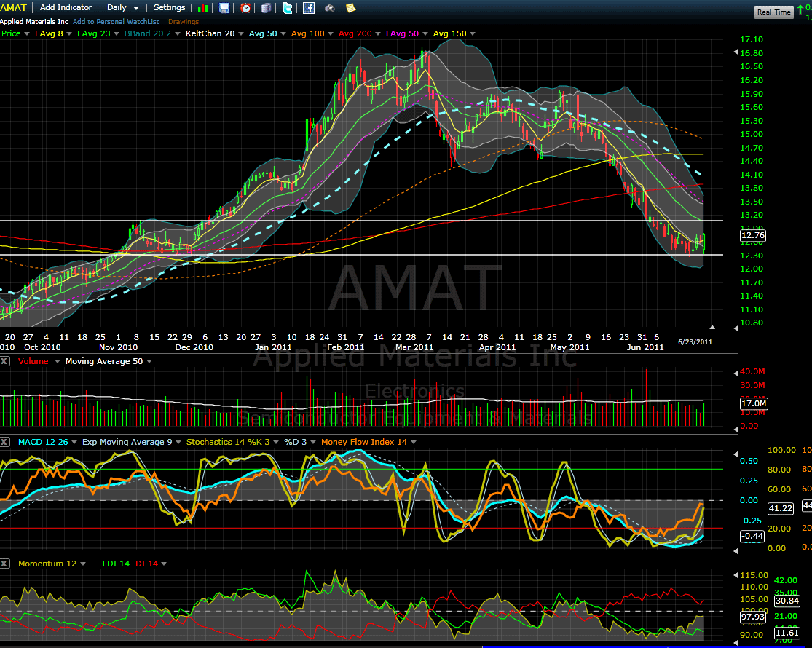Expand the EAvg 8 dropdown

(69, 34)
